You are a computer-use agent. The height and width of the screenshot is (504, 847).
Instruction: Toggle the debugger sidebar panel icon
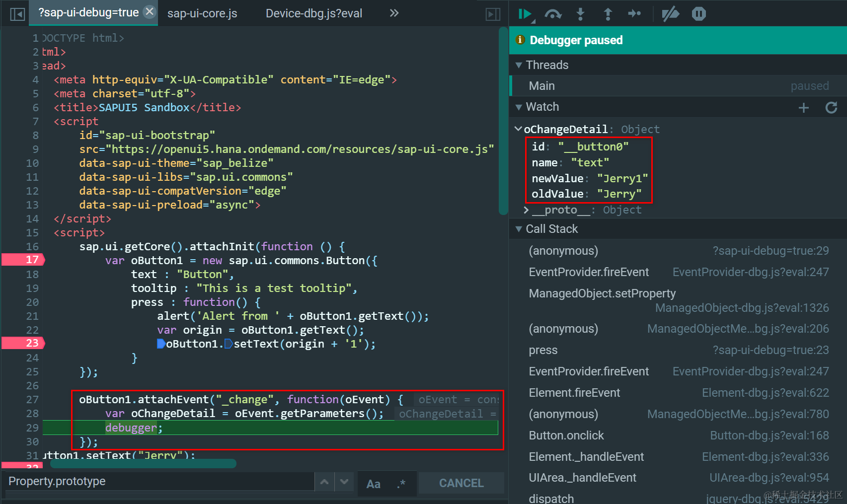[x=493, y=14]
